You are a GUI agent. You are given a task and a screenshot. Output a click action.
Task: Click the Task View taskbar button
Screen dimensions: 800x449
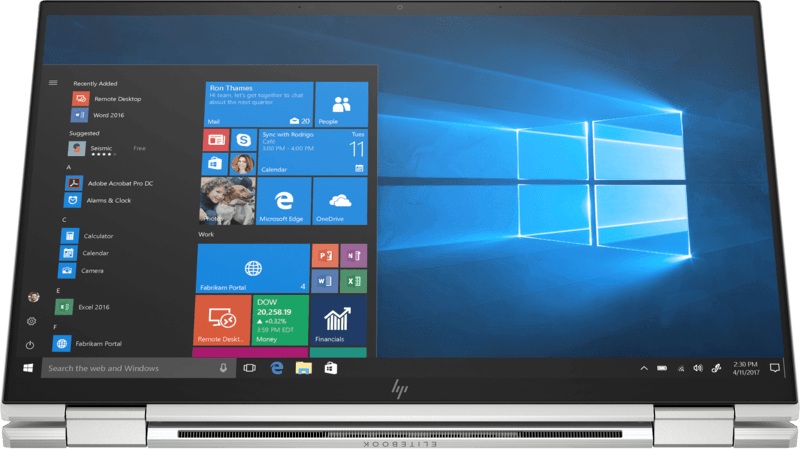tap(250, 368)
